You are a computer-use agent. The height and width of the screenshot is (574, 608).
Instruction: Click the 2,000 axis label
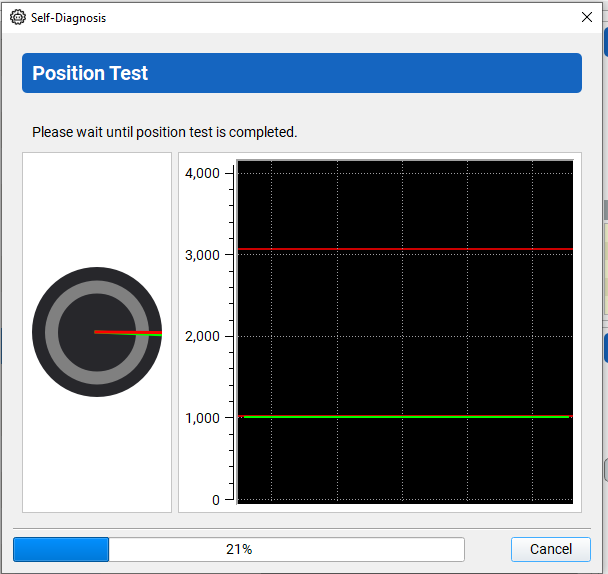click(x=202, y=337)
